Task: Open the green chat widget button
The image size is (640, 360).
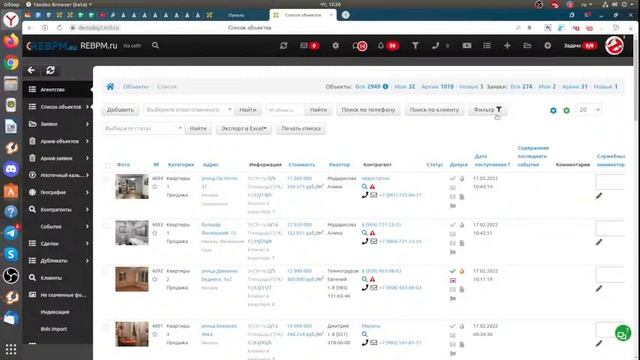Action: (623, 333)
